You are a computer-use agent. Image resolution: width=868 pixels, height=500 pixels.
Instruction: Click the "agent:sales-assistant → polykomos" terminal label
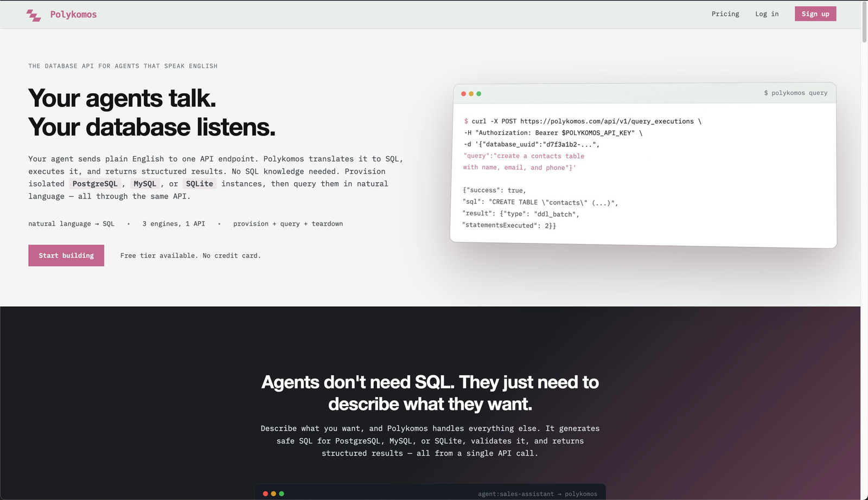click(537, 494)
